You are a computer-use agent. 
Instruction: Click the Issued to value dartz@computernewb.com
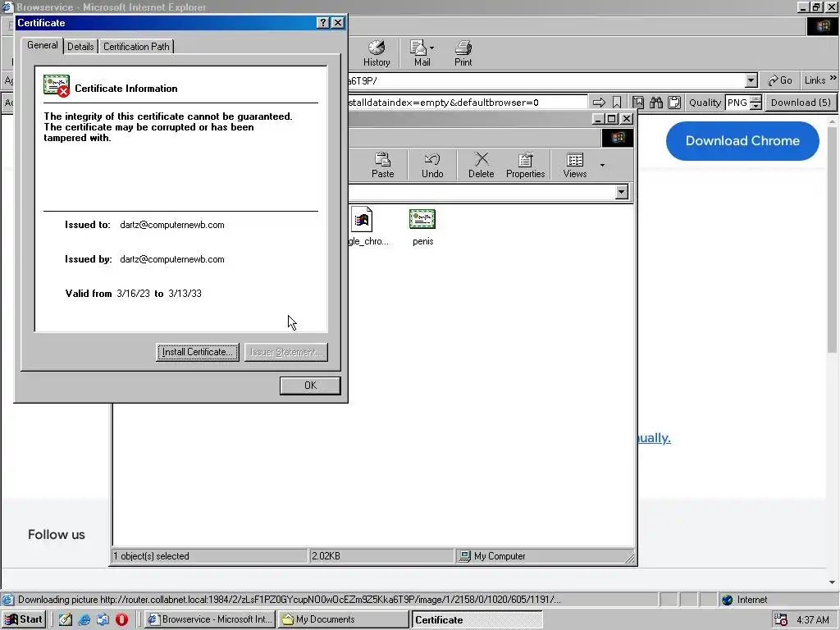pyautogui.click(x=172, y=225)
